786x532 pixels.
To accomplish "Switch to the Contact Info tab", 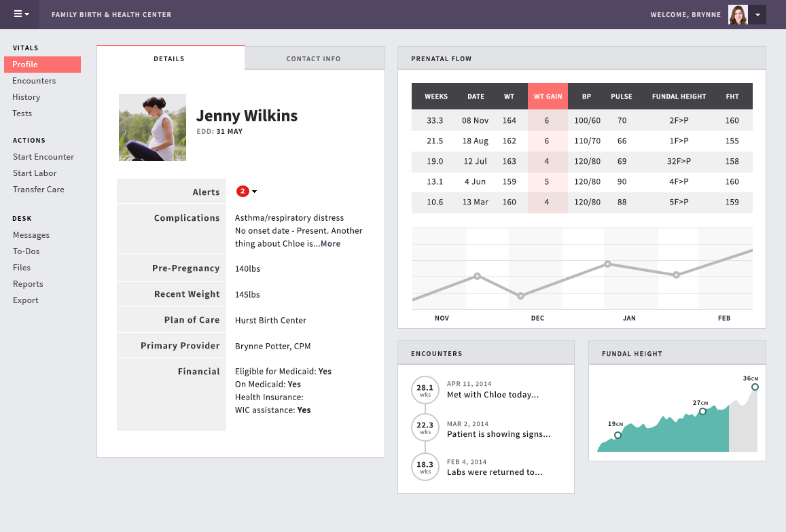I will pos(313,58).
